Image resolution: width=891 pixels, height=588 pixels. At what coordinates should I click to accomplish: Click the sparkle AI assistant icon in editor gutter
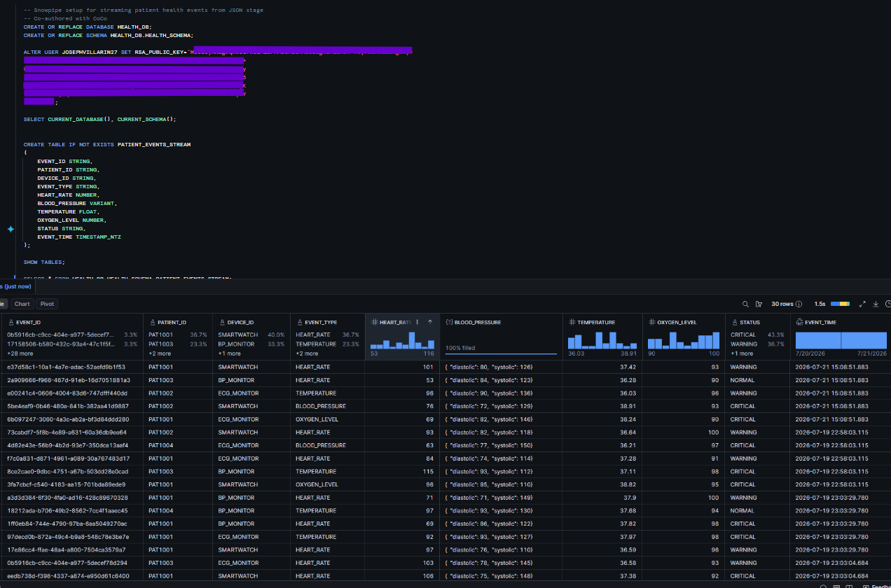click(x=11, y=229)
